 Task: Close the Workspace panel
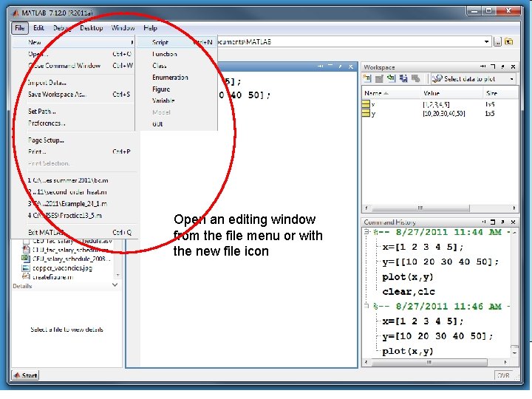513,66
